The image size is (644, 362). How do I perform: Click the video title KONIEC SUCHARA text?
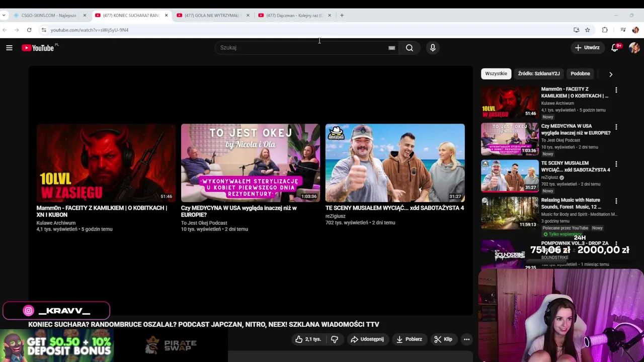[203, 324]
